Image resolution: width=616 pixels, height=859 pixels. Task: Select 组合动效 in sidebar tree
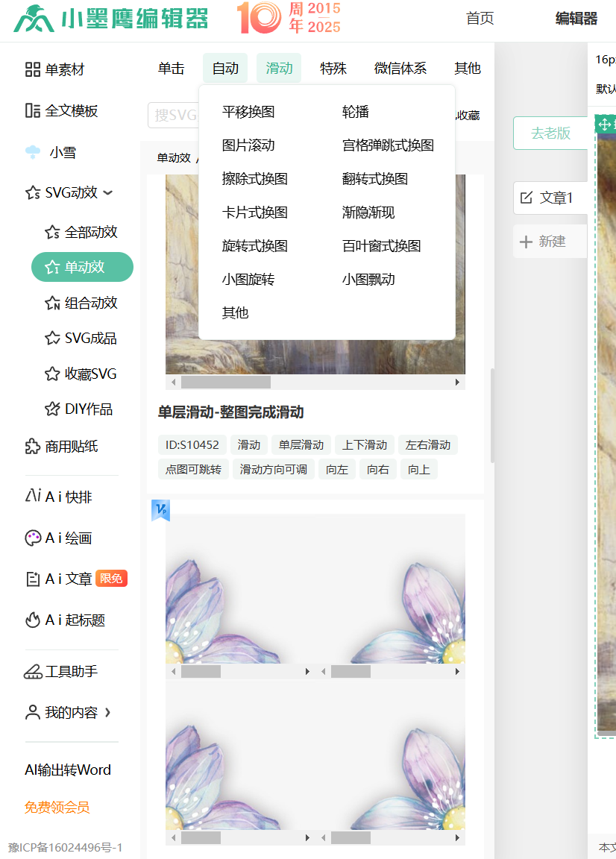pyautogui.click(x=91, y=303)
